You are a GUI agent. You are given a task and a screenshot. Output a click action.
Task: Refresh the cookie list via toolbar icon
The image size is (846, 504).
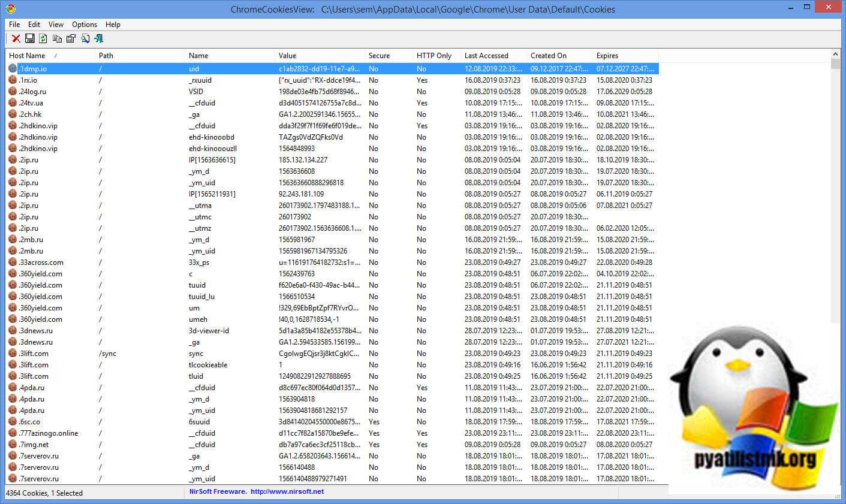(43, 38)
